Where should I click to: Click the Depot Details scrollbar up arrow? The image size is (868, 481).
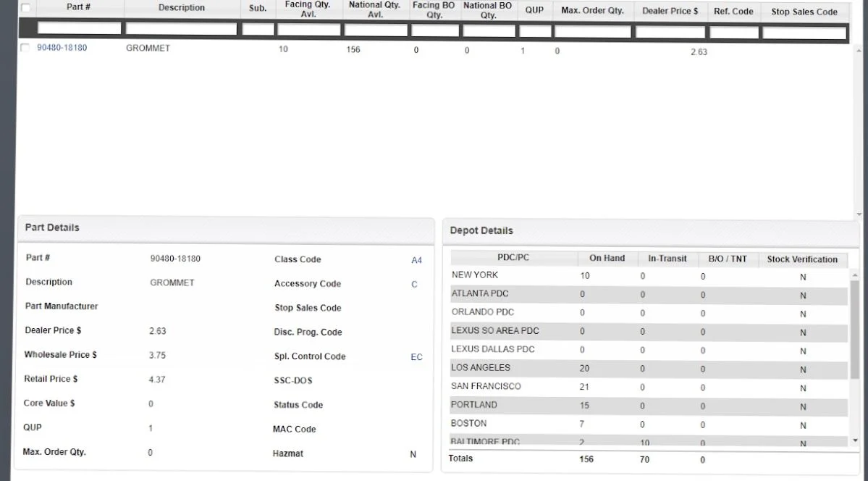coord(855,275)
